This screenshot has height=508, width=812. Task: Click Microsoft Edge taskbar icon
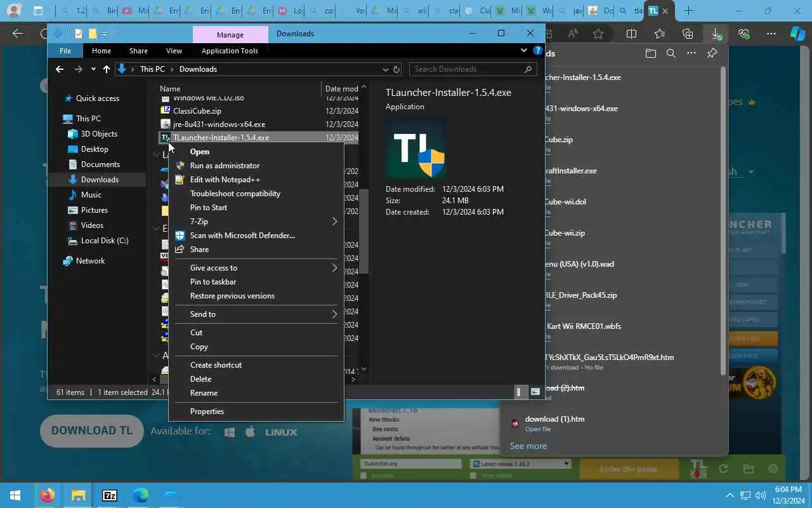pyautogui.click(x=140, y=495)
